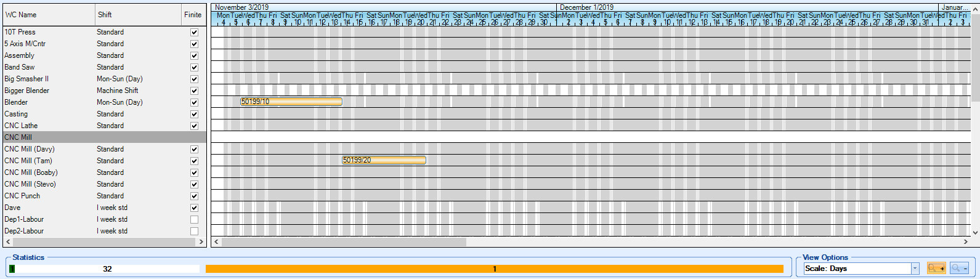
Task: Select job bar 50199/10 on Blender row
Action: tap(291, 102)
